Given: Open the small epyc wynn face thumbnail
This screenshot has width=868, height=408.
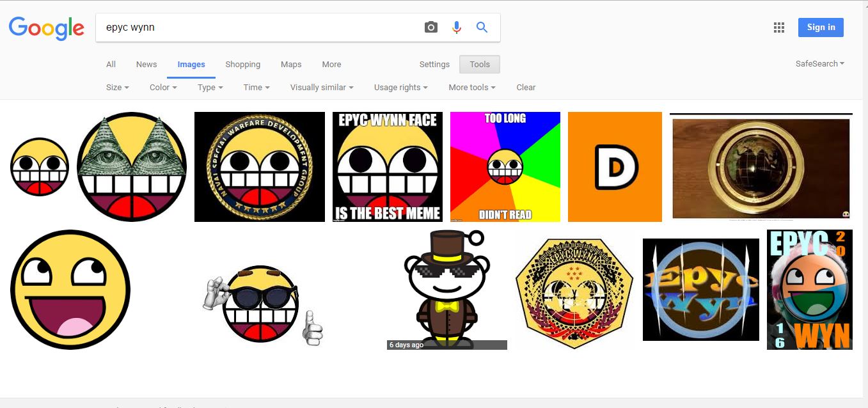Looking at the screenshot, I should [x=40, y=167].
